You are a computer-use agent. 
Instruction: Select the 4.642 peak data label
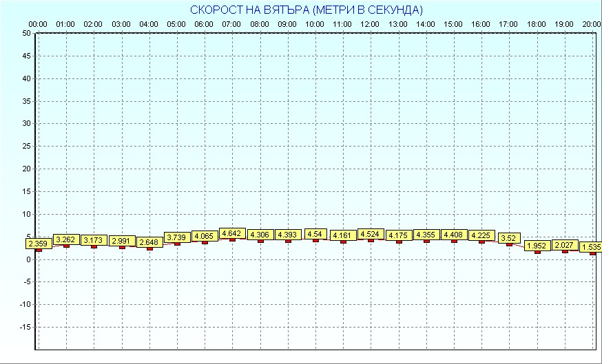point(232,234)
